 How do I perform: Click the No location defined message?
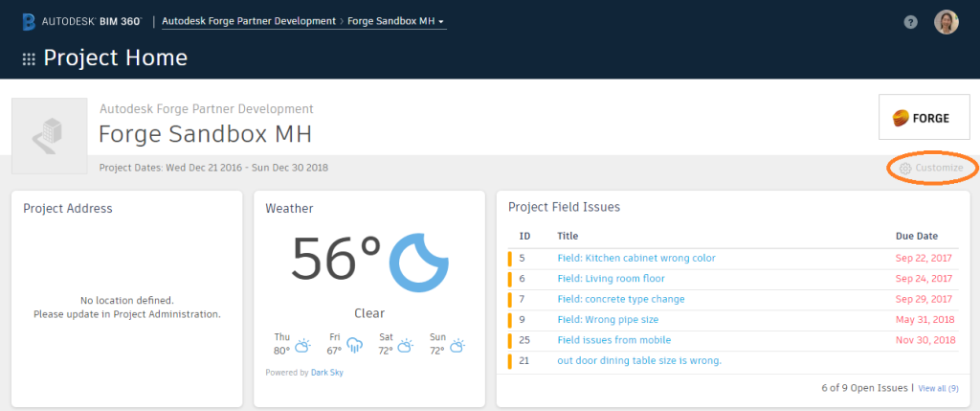[x=127, y=308]
